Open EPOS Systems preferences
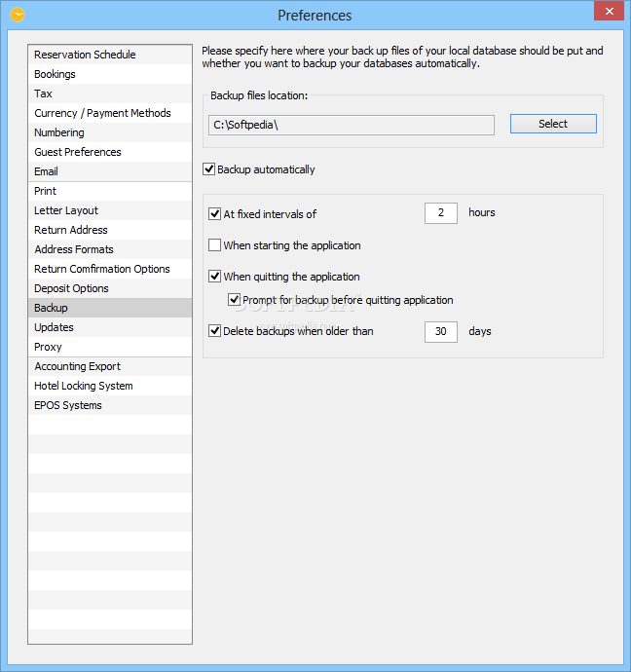This screenshot has height=672, width=631. click(110, 405)
